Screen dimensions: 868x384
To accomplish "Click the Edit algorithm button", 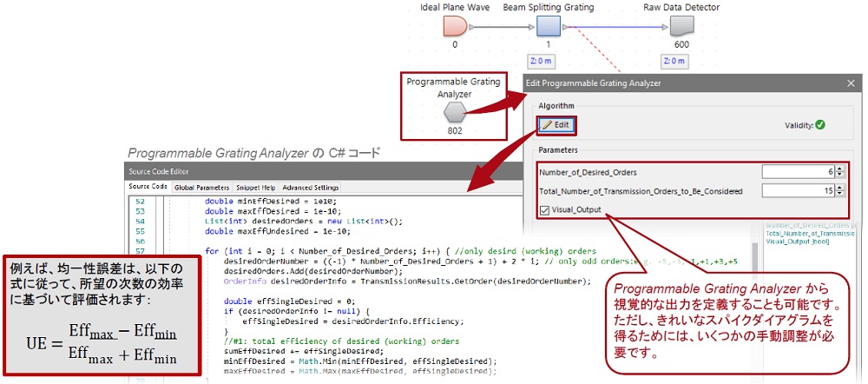I will coord(556,125).
